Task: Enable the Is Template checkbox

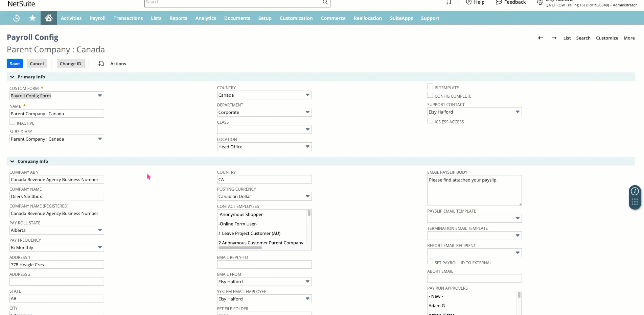Action: [x=430, y=87]
